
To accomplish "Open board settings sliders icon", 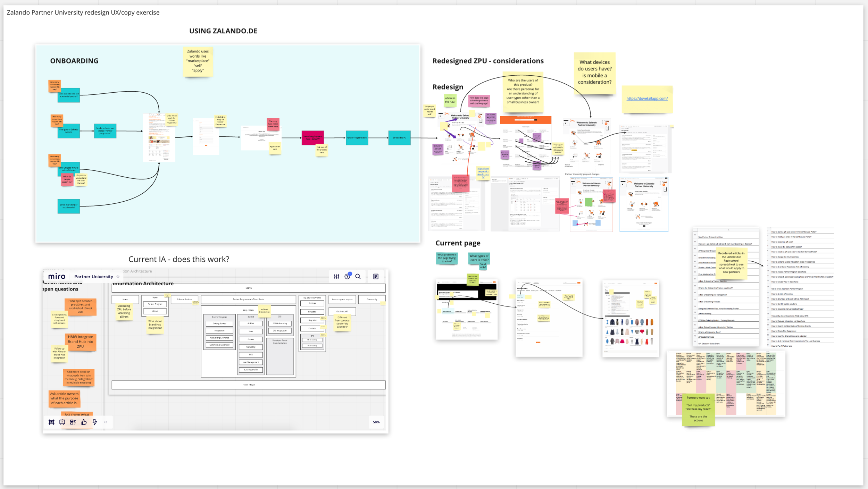I will pos(336,277).
